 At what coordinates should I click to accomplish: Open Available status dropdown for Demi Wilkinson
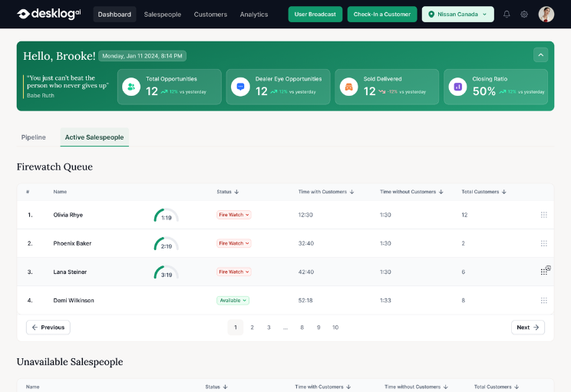(x=233, y=301)
